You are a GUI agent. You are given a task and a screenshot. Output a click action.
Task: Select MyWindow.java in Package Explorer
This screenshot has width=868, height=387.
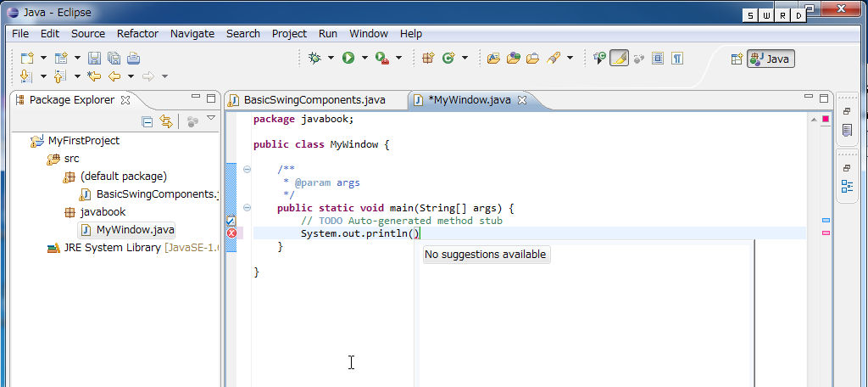click(135, 229)
